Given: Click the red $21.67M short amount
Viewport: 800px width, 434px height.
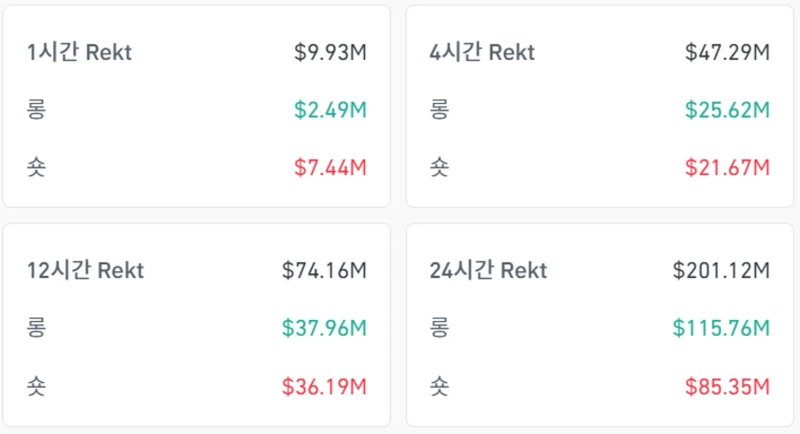Looking at the screenshot, I should click(727, 167).
